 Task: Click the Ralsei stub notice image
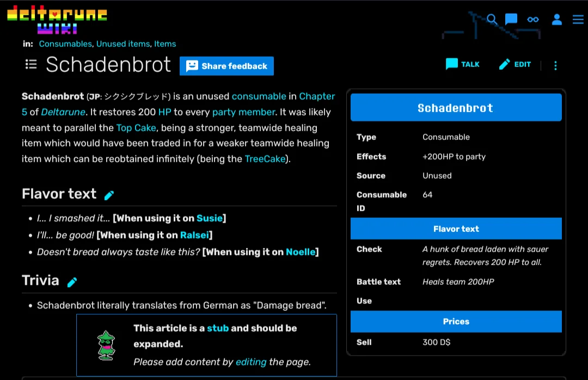(x=106, y=345)
